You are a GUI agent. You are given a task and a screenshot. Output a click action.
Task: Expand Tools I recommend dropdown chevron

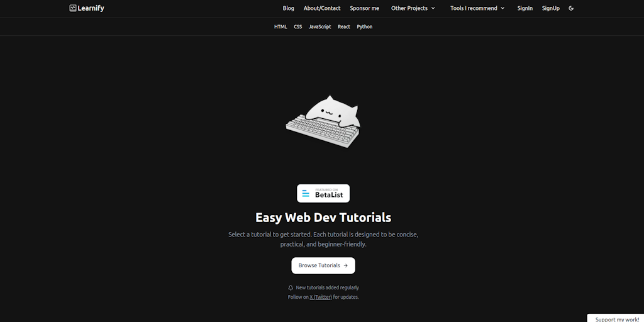coord(502,8)
